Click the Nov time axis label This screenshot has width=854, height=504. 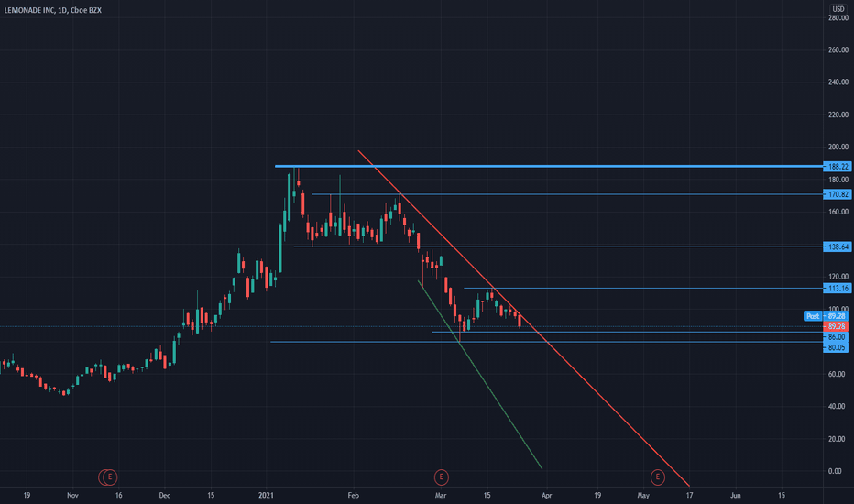click(72, 495)
